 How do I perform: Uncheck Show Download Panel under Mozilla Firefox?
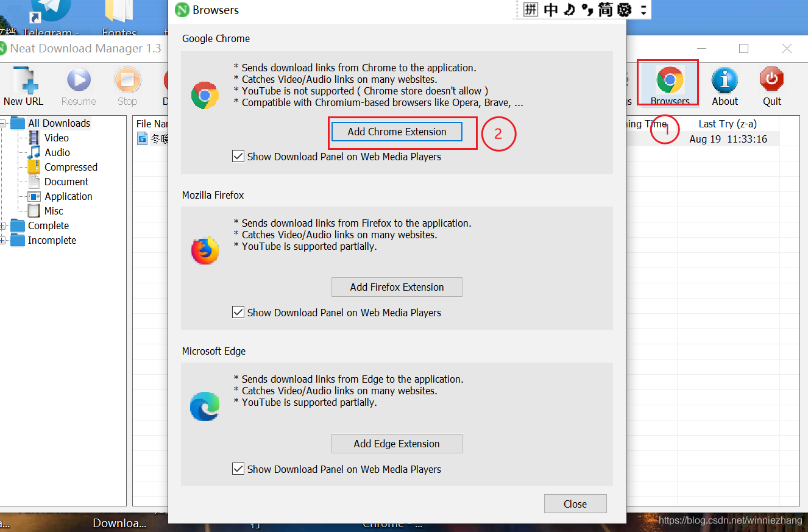(238, 313)
